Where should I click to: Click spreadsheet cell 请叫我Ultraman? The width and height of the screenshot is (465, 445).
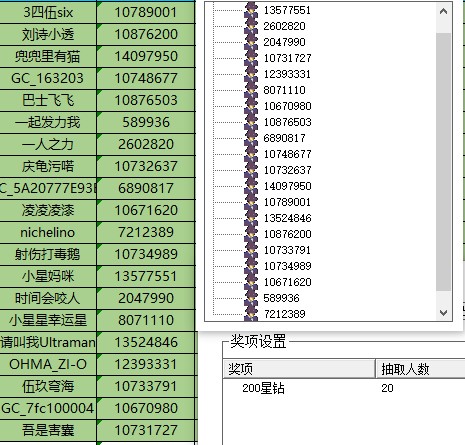48,342
